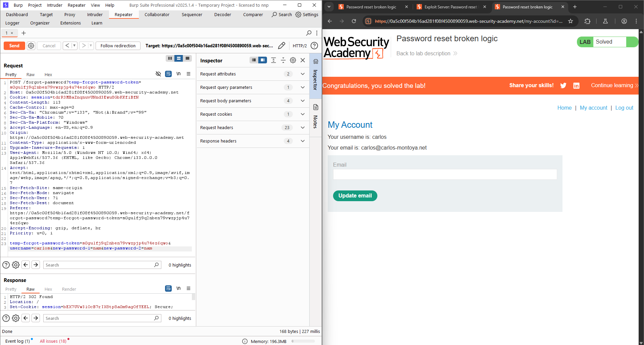644x345 pixels.
Task: Click the Repeater tab search magnifier icon
Action: 309,33
